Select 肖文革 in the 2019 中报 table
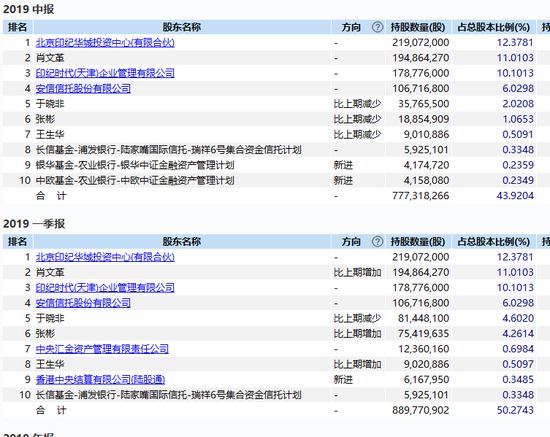Viewport: 550px width, 437px height. click(x=50, y=58)
